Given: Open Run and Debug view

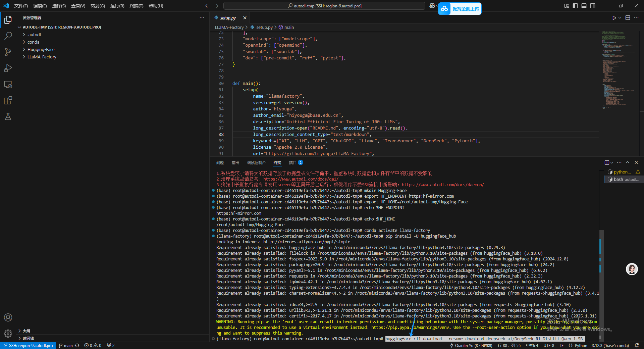Looking at the screenshot, I should [8, 68].
